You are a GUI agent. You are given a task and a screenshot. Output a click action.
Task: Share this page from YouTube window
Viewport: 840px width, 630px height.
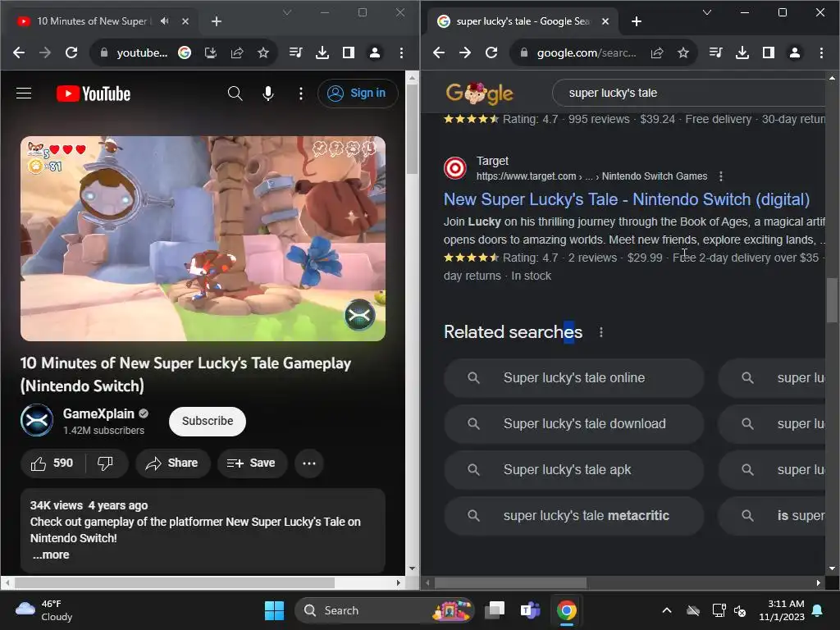click(237, 52)
